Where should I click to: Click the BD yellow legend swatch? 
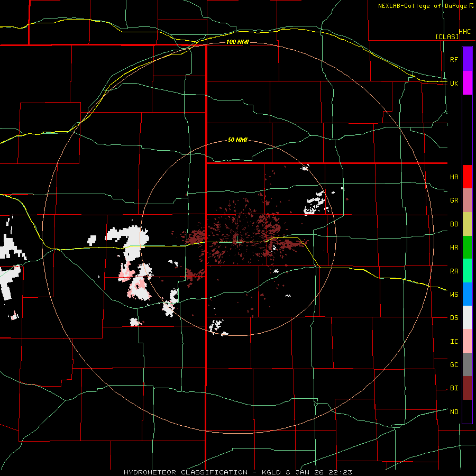point(467,224)
